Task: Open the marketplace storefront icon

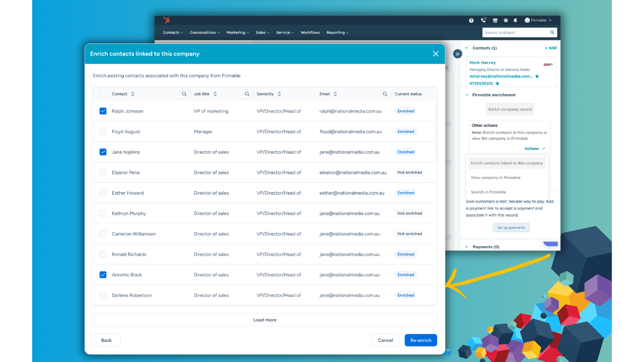Action: 495,20
